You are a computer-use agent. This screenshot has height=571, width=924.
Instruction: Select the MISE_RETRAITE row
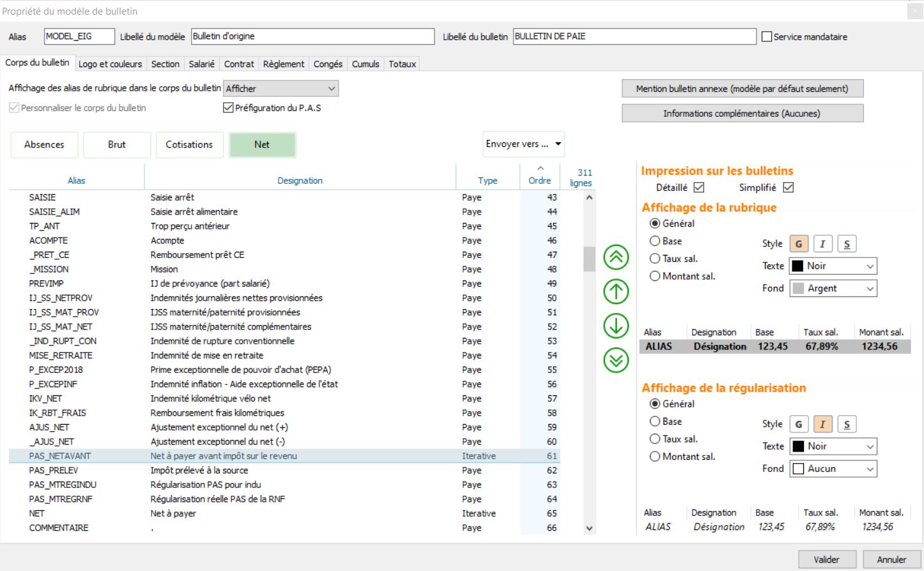point(284,355)
